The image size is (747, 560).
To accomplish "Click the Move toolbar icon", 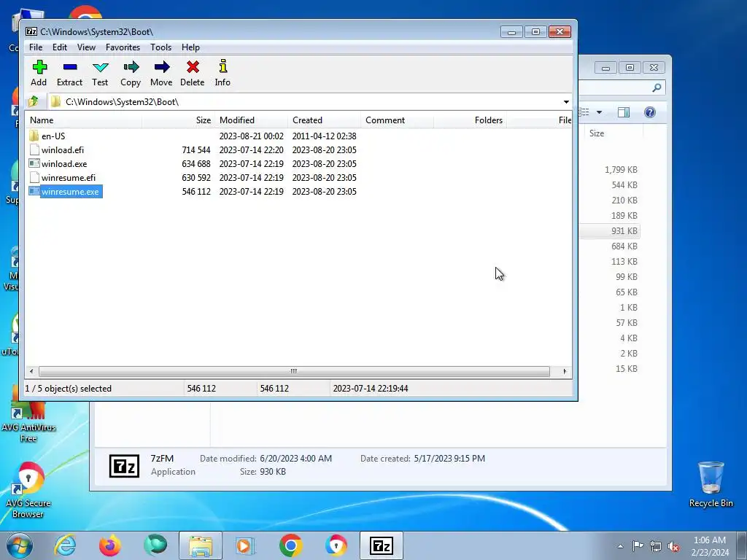I will point(161,73).
